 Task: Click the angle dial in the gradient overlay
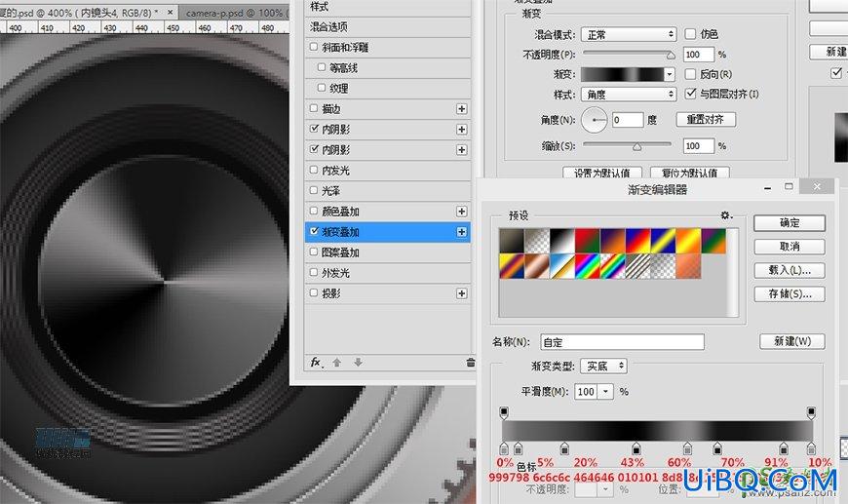pos(594,120)
